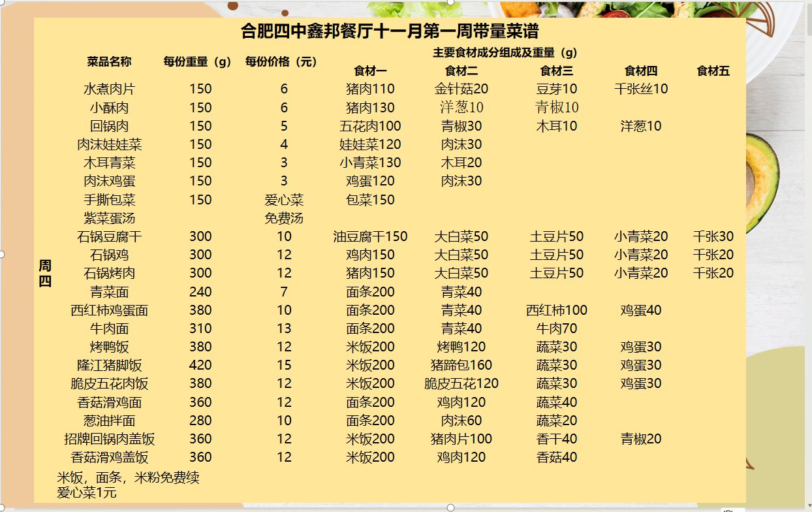Click the 主要食材成分组成及重量（g） heading
Image resolution: width=812 pixels, height=512 pixels.
pyautogui.click(x=505, y=52)
